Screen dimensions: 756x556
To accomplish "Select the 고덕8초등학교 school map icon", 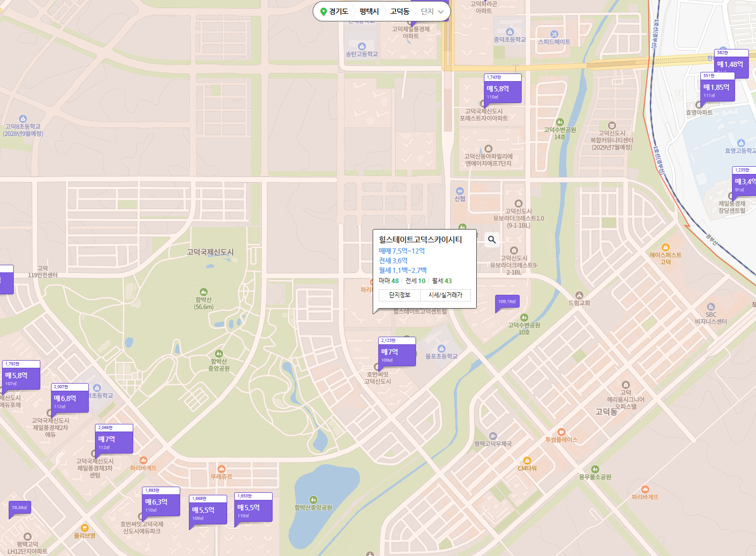I will (23, 119).
